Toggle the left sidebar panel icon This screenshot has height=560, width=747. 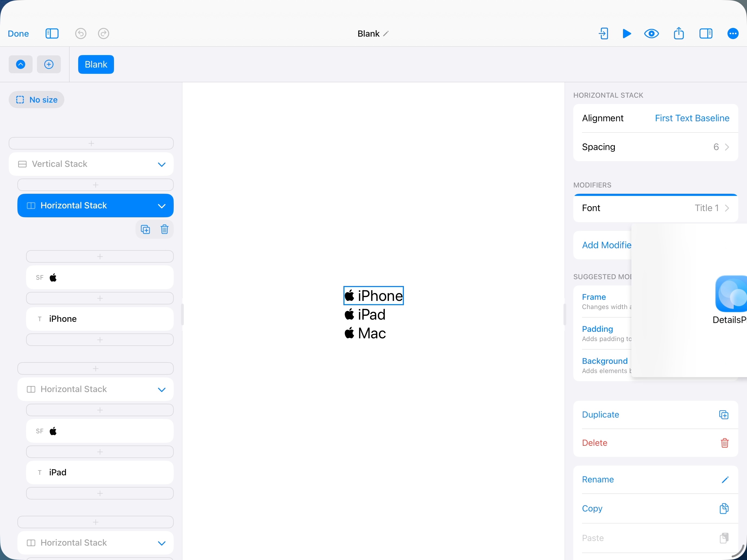52,34
